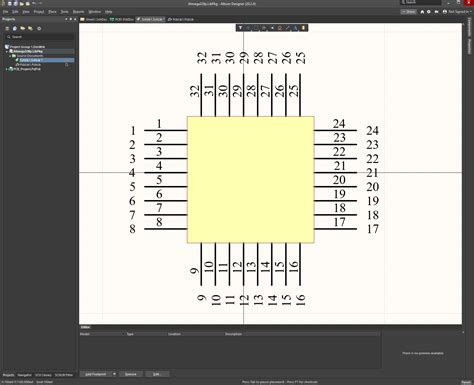Screen dimensions: 474x385
Task: Open the Tools menu
Action: click(x=64, y=12)
